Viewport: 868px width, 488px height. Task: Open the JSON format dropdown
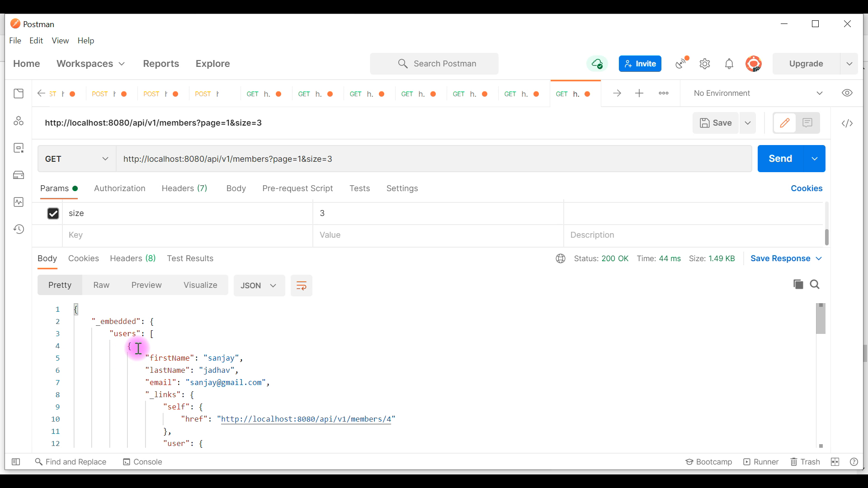[259, 286]
